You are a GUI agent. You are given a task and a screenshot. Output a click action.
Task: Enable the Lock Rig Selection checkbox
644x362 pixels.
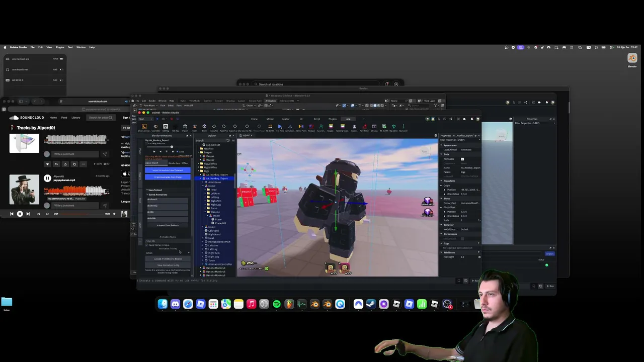click(x=147, y=143)
